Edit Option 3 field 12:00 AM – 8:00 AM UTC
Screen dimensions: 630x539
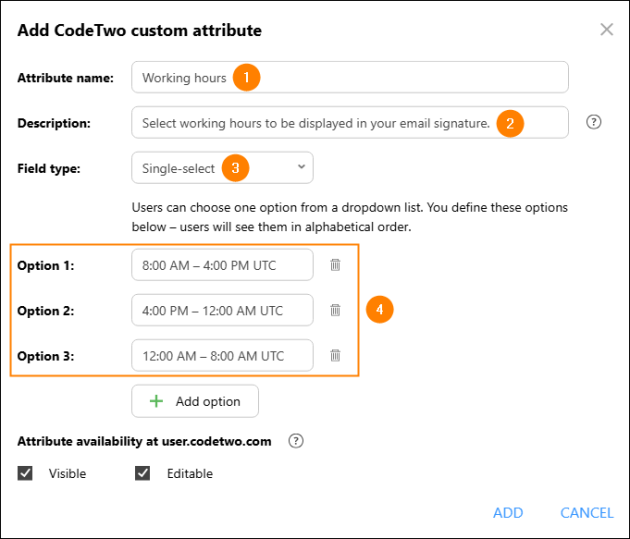click(x=222, y=355)
